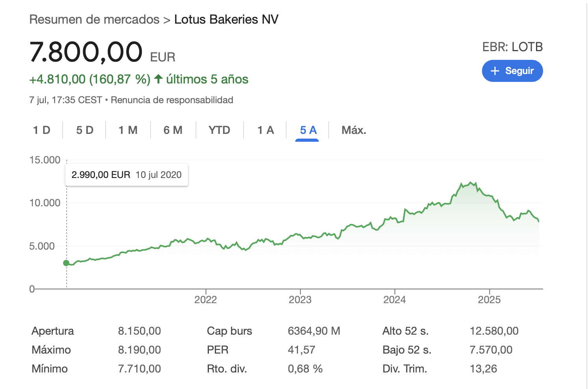Click the Máximo value 8.190,00
This screenshot has height=389, width=588.
coord(140,350)
